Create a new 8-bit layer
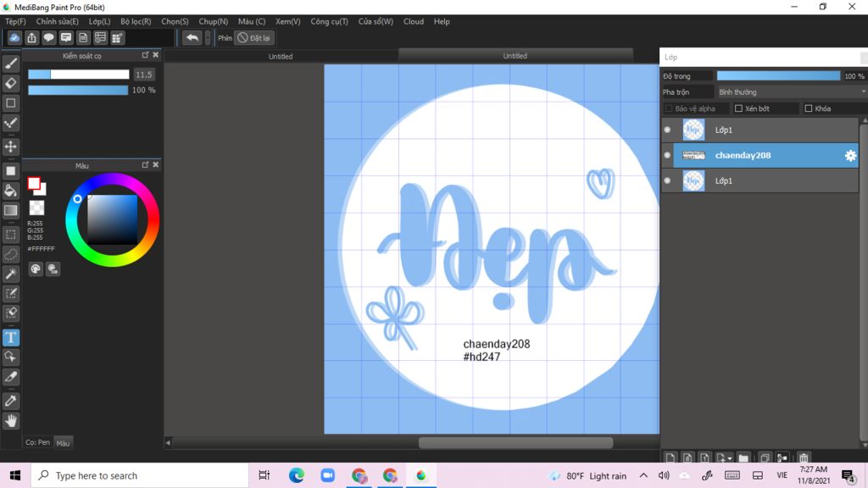Screen dimensions: 868x488 (x=687, y=458)
